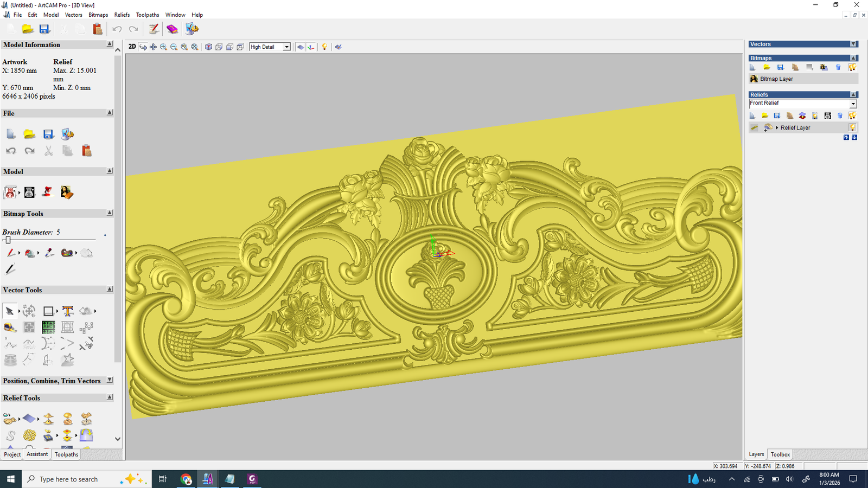868x488 pixels.
Task: Open the Front Relief dropdown
Action: [x=853, y=104]
